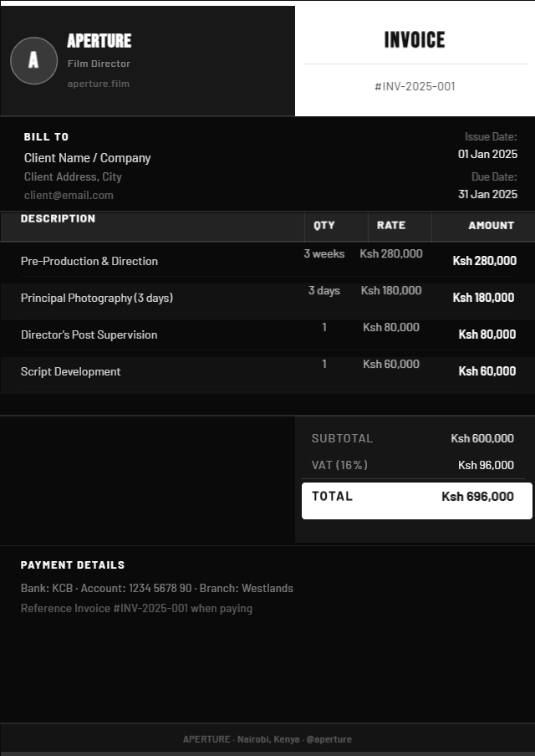The height and width of the screenshot is (756, 535).
Task: Click the DESCRIPTION column header
Action: pyautogui.click(x=58, y=218)
